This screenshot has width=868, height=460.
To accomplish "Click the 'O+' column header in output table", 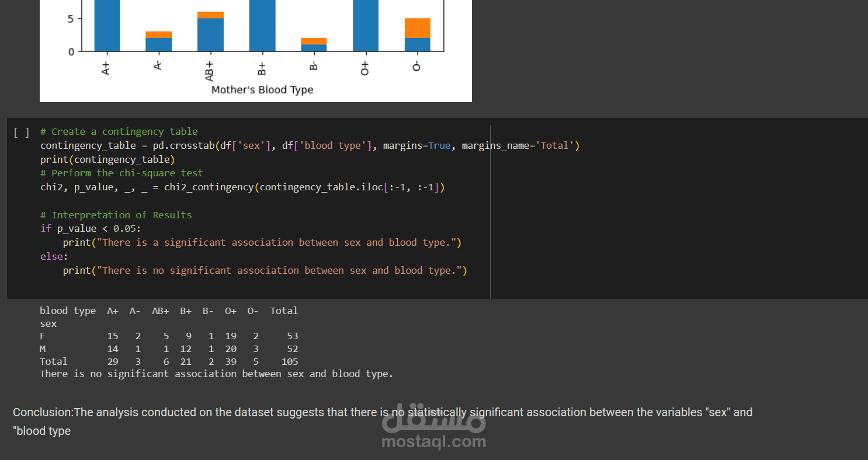I will coord(231,311).
